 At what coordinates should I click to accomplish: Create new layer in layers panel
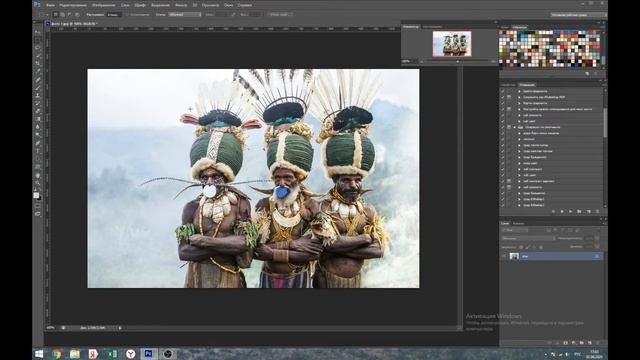(x=589, y=343)
